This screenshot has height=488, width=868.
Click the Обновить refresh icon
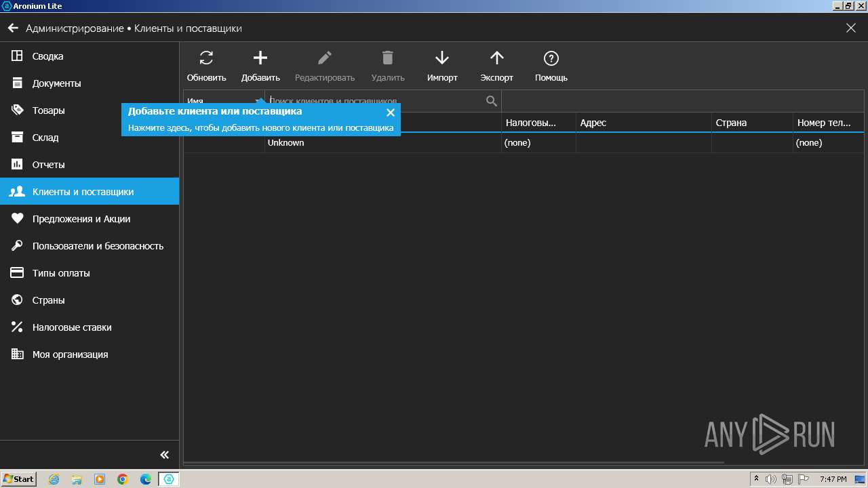pos(207,58)
